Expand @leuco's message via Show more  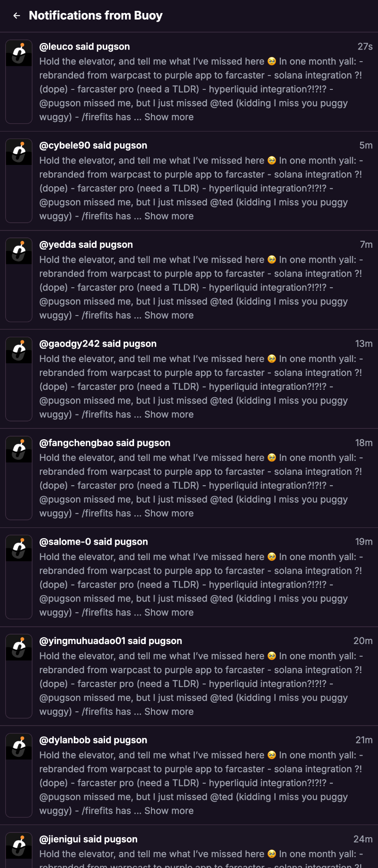click(169, 117)
